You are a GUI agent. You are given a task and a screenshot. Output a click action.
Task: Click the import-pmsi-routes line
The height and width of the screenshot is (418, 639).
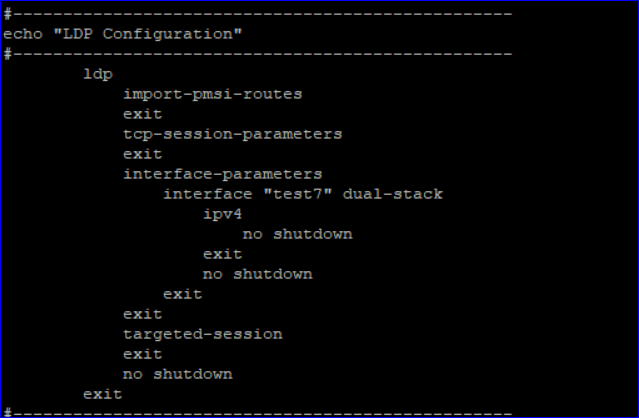pyautogui.click(x=212, y=94)
